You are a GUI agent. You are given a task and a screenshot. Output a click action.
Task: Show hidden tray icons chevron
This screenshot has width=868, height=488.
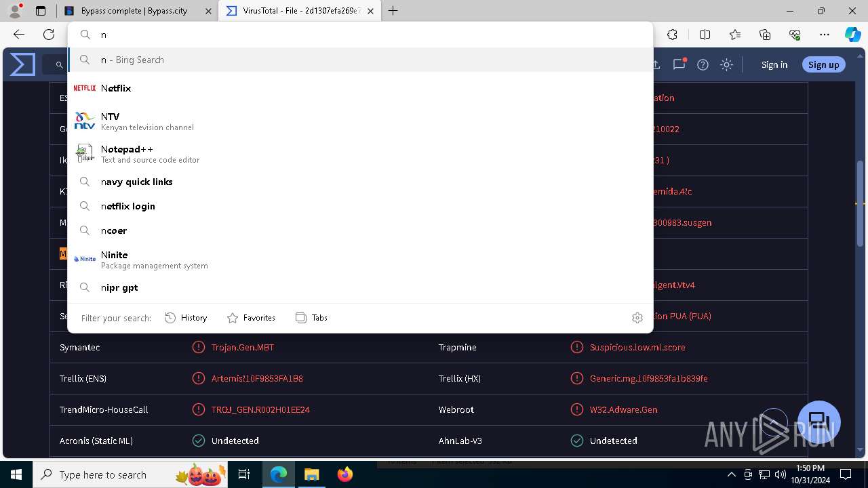[732, 474]
